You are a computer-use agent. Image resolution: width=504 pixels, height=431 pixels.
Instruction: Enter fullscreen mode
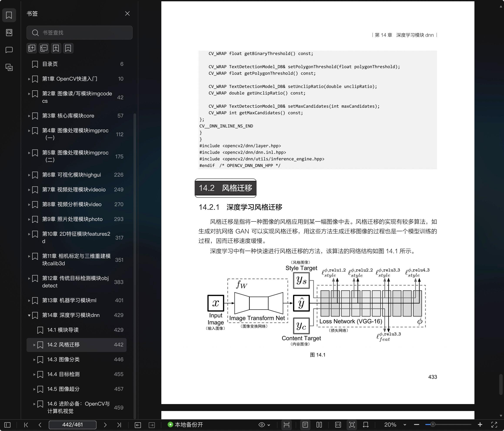(494, 425)
